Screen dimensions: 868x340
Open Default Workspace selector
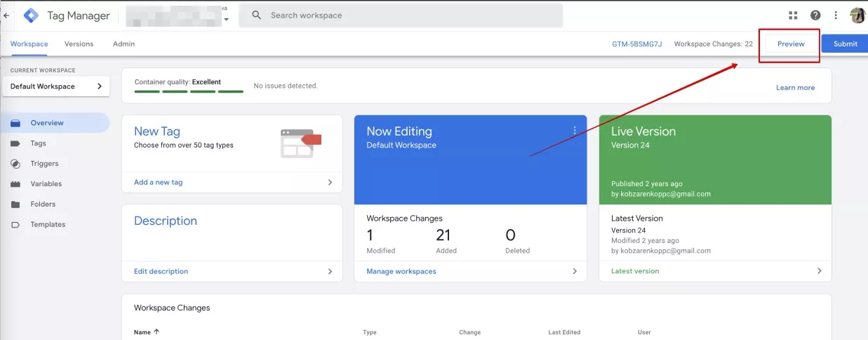55,86
